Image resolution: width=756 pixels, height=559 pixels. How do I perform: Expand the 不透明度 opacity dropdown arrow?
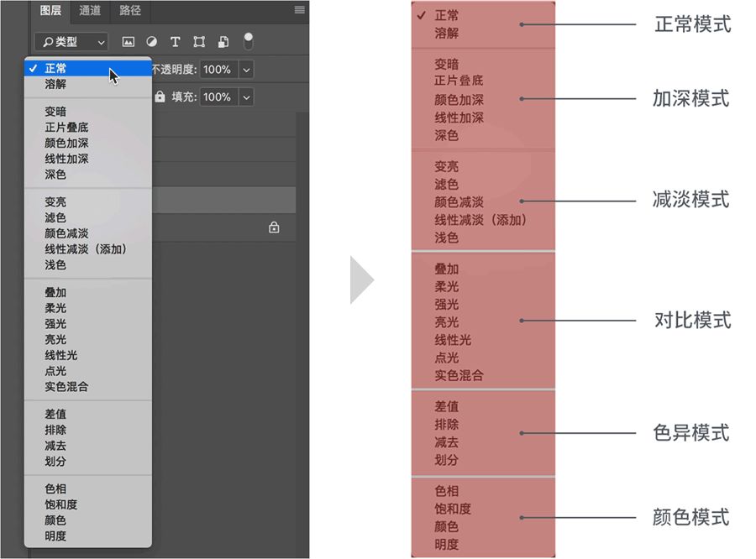point(246,70)
